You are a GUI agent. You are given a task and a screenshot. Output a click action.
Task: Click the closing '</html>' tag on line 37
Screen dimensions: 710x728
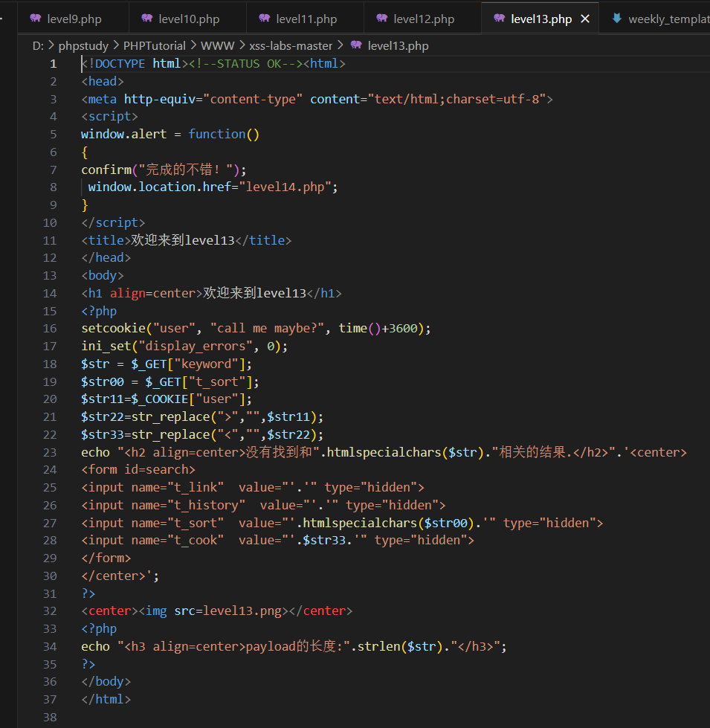106,699
